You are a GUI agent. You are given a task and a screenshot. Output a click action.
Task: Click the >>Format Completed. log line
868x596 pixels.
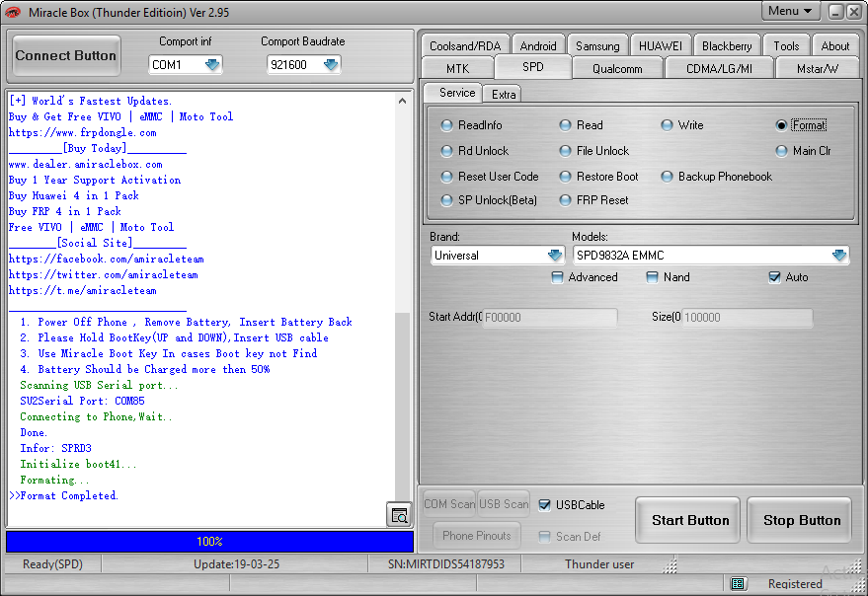[x=63, y=495]
